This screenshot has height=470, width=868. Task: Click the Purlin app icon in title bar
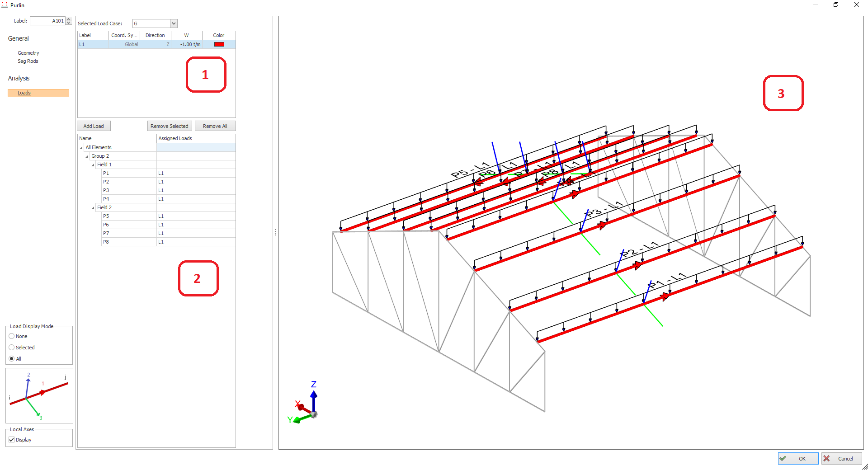click(5, 5)
